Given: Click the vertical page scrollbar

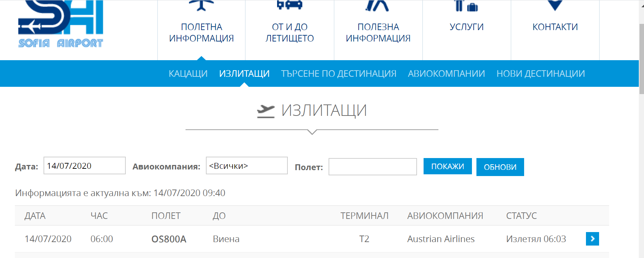Looking at the screenshot, I should (x=641, y=59).
